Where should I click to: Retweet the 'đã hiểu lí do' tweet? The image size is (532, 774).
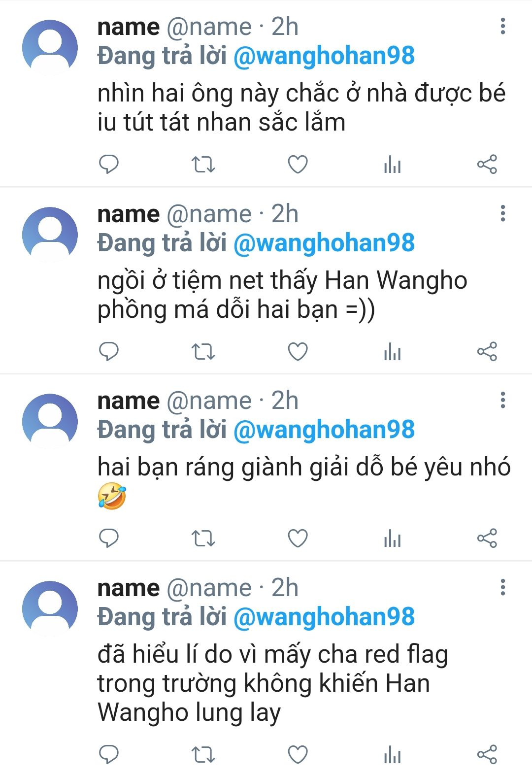pos(203,754)
